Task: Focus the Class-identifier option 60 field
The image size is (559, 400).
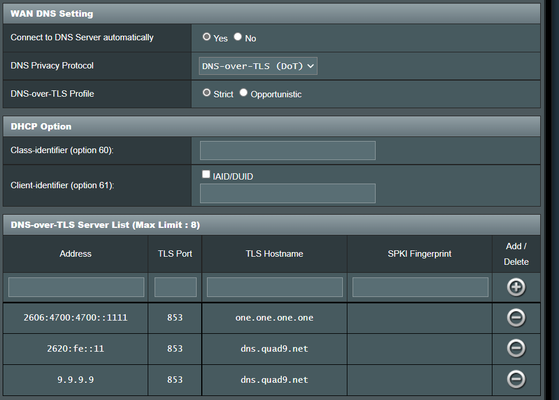Action: [288, 150]
